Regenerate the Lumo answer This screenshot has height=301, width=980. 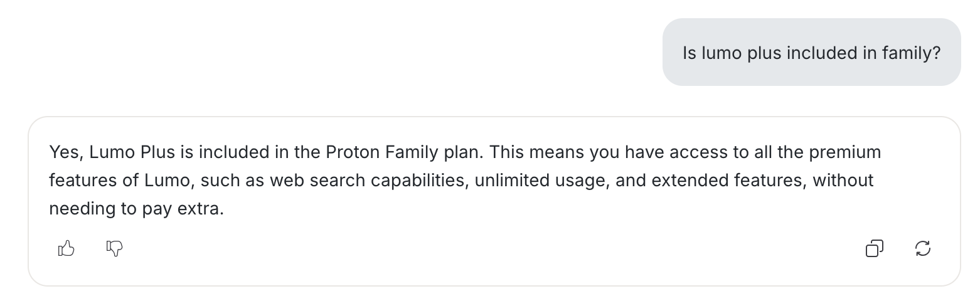pos(923,249)
